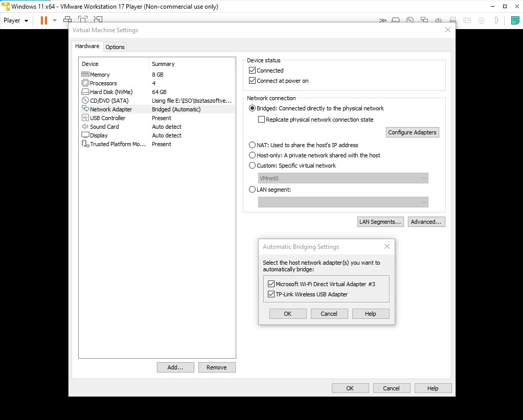523x420 pixels.
Task: Open Help in Automatic Bridging Settings
Action: (371, 314)
